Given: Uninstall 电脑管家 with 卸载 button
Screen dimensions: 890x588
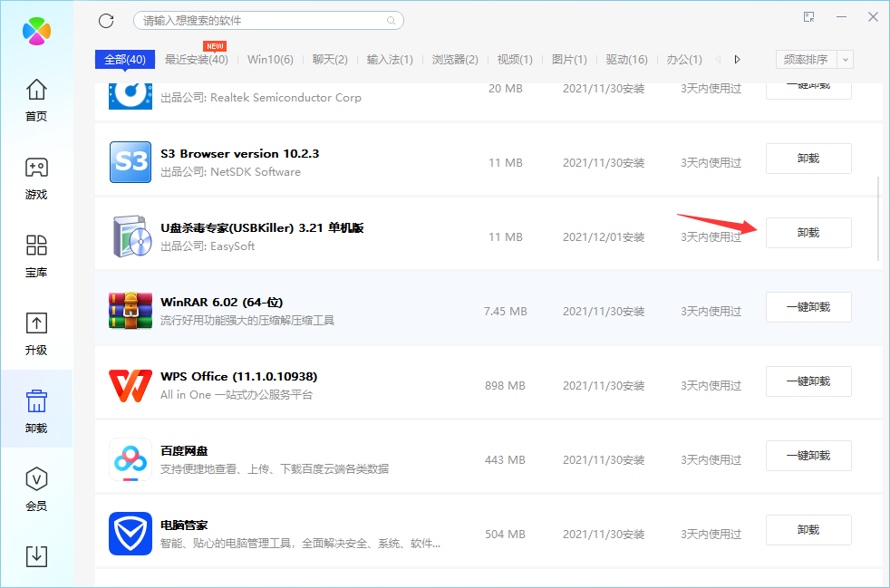Looking at the screenshot, I should [808, 530].
